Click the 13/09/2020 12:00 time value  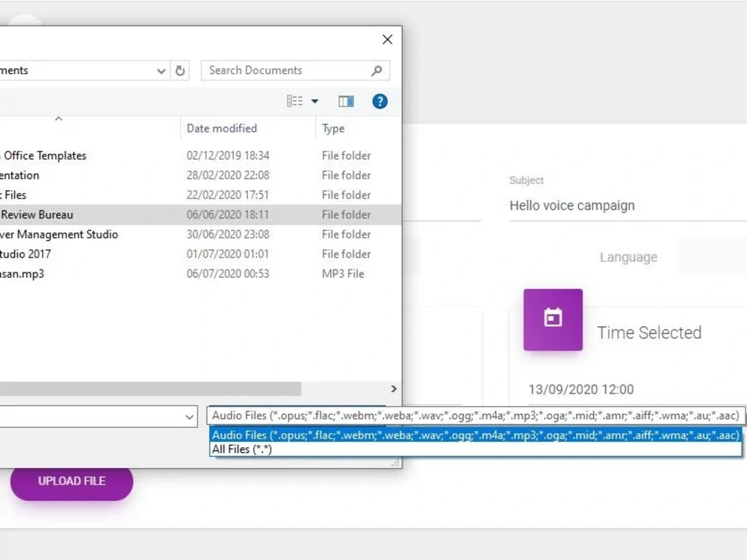580,390
